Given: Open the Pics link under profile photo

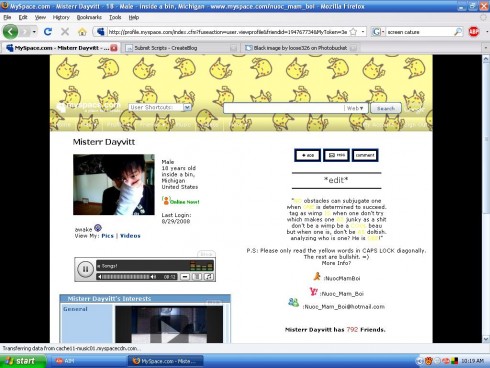Looking at the screenshot, I should tap(107, 236).
